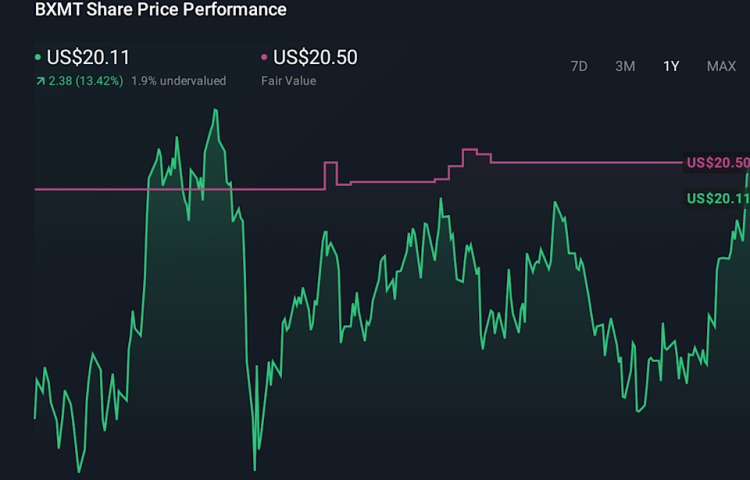Switch chart range to 7D

coord(579,66)
